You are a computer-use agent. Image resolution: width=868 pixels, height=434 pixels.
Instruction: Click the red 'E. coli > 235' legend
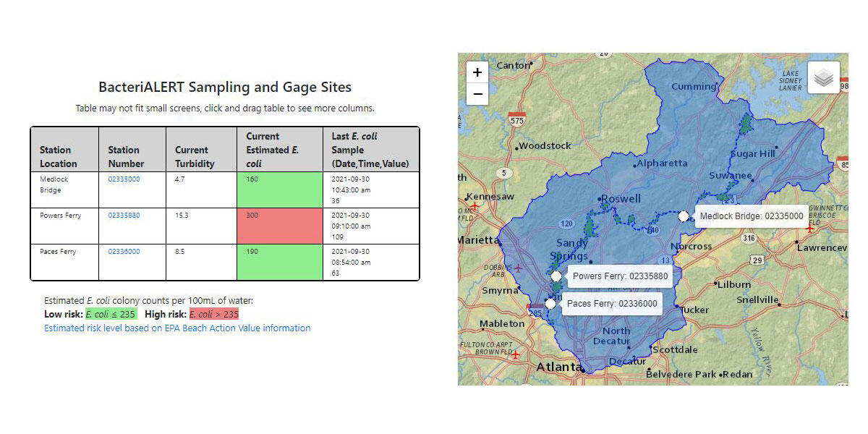click(214, 314)
